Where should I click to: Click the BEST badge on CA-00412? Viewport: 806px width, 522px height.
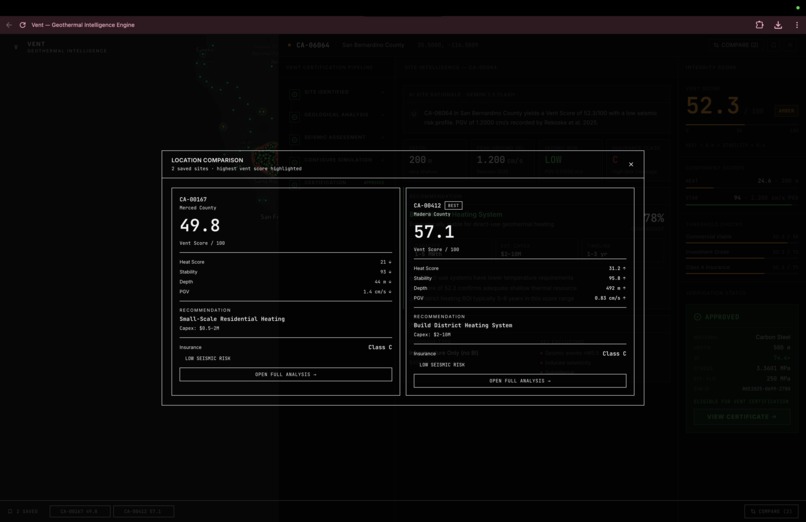[453, 206]
